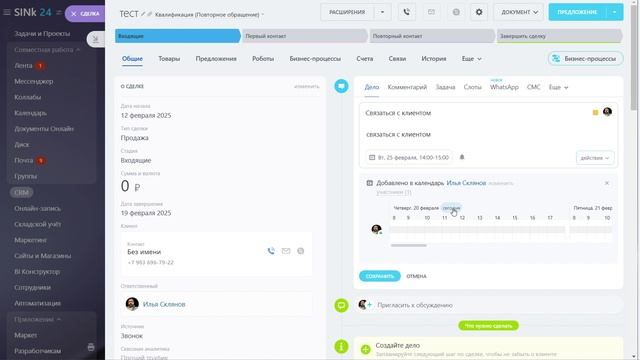Screen dimensions: 640x360
Task: Open the ДОКУМЕНТ dropdown
Action: (519, 12)
